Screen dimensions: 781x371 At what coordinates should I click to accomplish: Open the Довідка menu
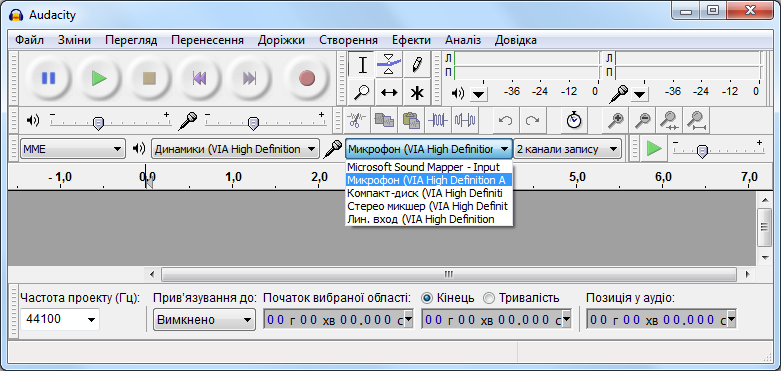[516, 40]
